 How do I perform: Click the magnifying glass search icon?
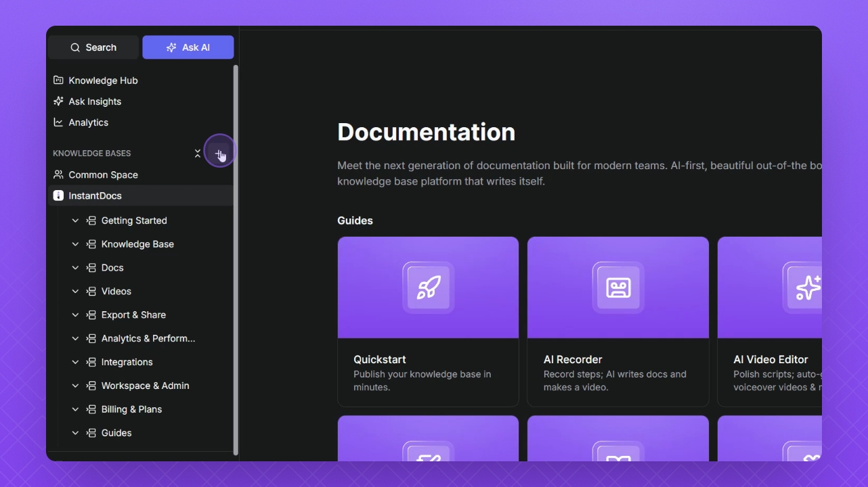pos(75,47)
